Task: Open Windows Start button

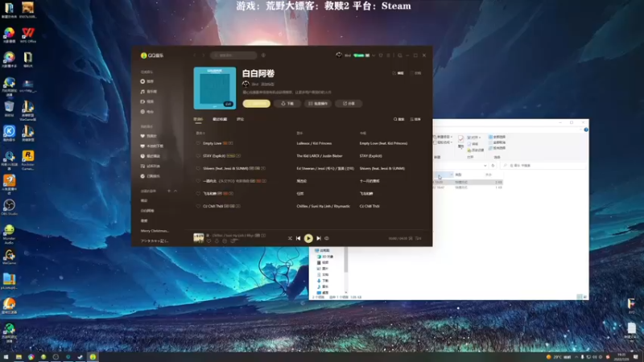Action: (6, 356)
